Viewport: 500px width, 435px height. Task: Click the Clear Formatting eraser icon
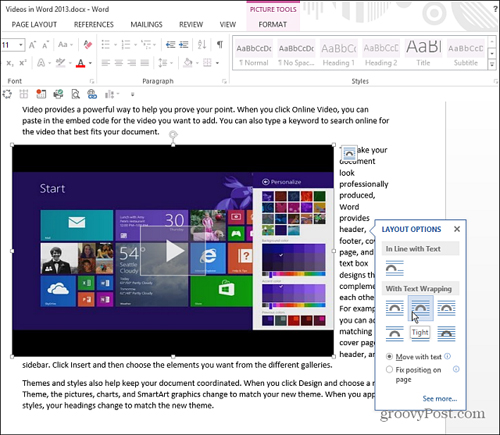[x=88, y=45]
